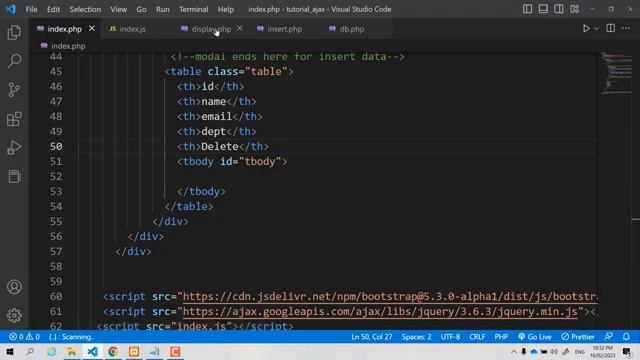This screenshot has width=640, height=360.
Task: Click the editor vertical scrollbar
Action: coord(636,192)
